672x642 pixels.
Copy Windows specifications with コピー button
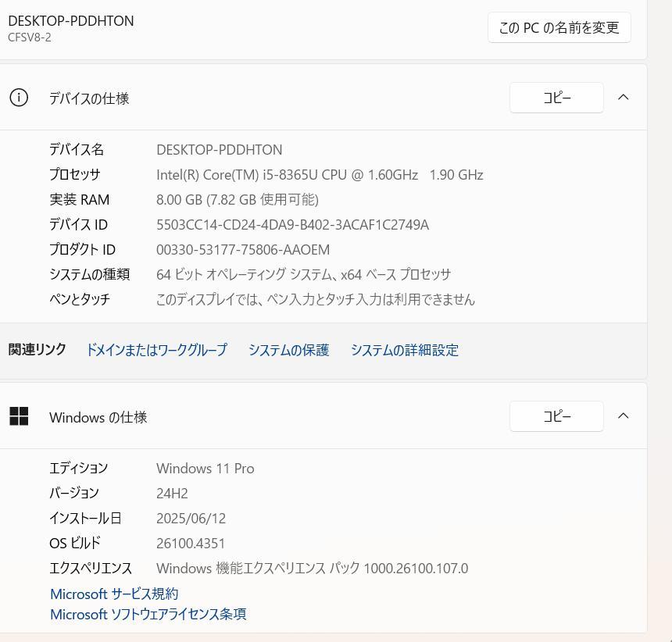pos(556,416)
